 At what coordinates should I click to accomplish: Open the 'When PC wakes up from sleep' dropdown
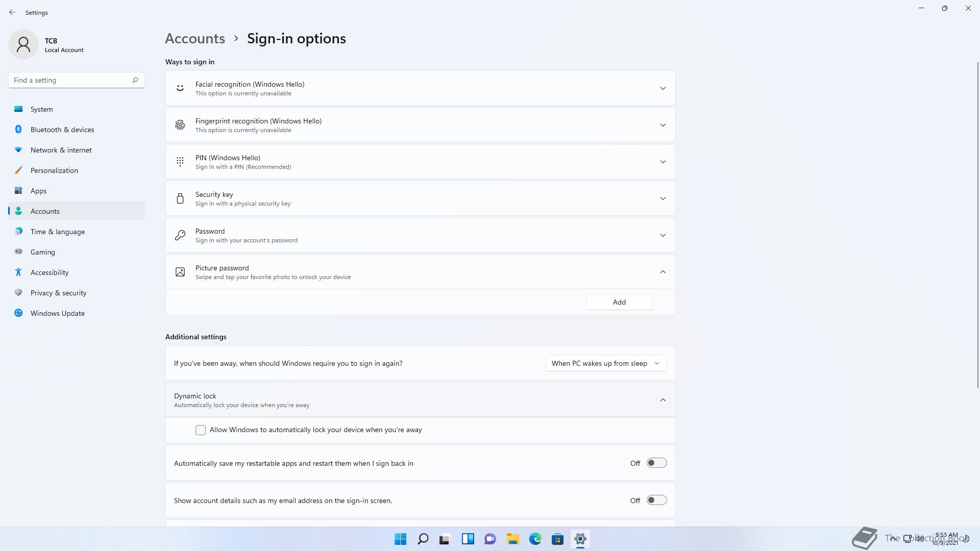(x=606, y=363)
